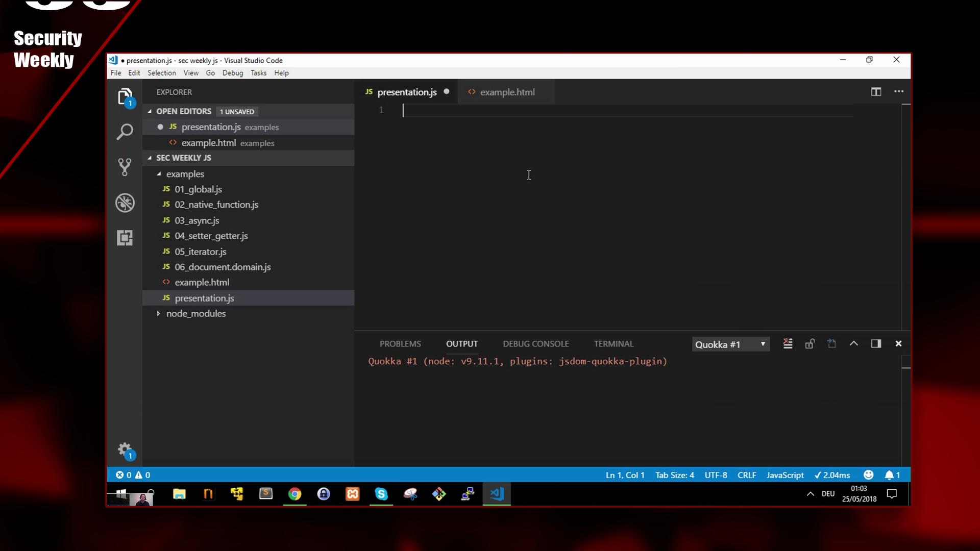Click the Quokka 2.04ms status item
The width and height of the screenshot is (980, 551).
(x=832, y=475)
